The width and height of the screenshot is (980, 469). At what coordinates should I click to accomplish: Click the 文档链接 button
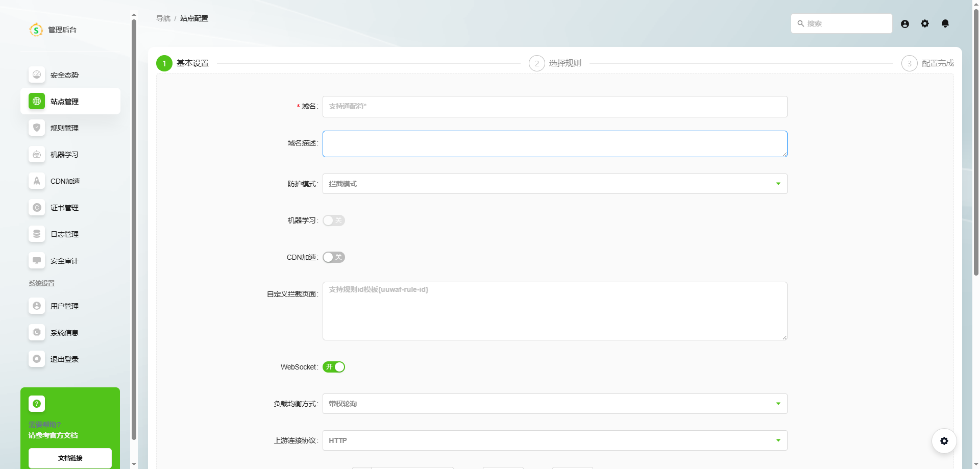[x=70, y=458]
